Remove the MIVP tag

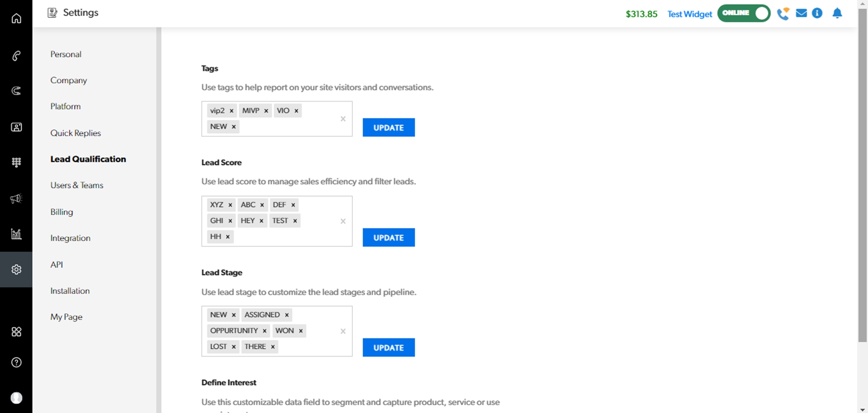266,111
